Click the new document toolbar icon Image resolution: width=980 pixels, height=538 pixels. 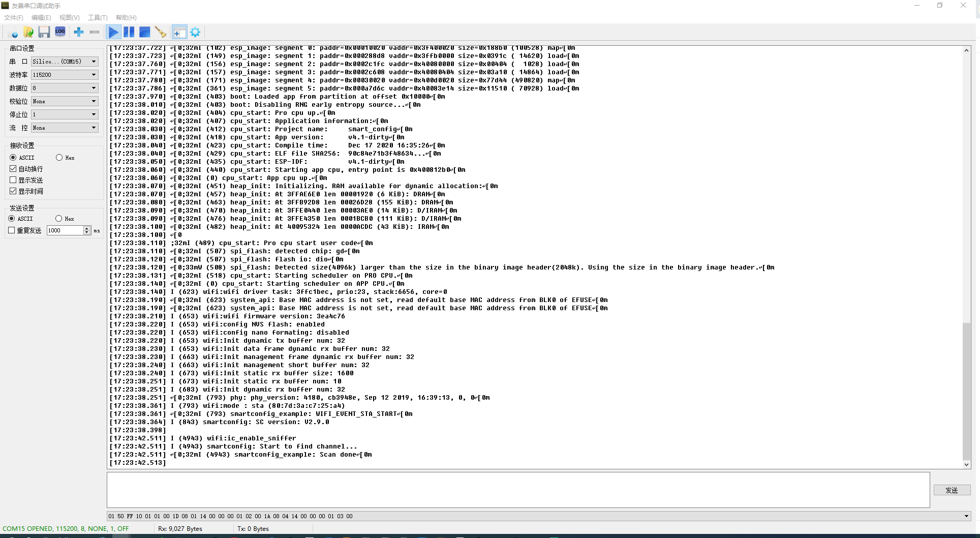(14, 33)
